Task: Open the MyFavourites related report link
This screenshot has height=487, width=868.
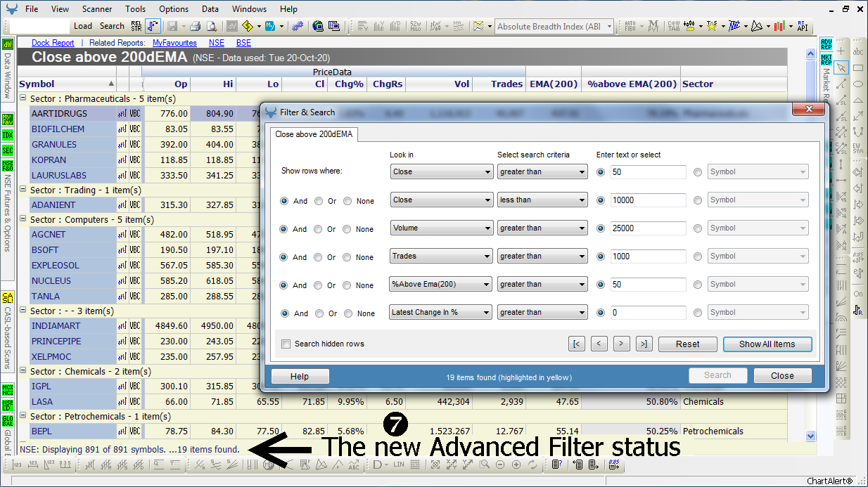Action: click(x=174, y=43)
